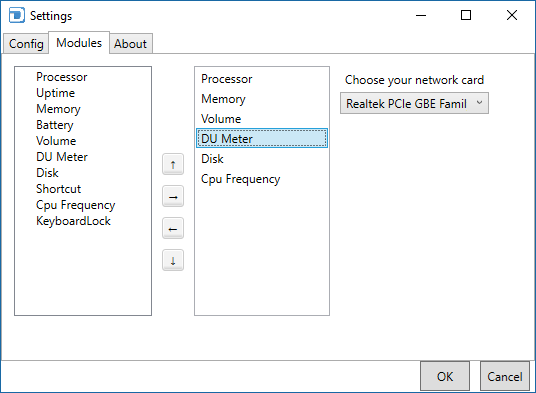This screenshot has height=393, width=536.
Task: Select the Modules tab
Action: pyautogui.click(x=79, y=43)
